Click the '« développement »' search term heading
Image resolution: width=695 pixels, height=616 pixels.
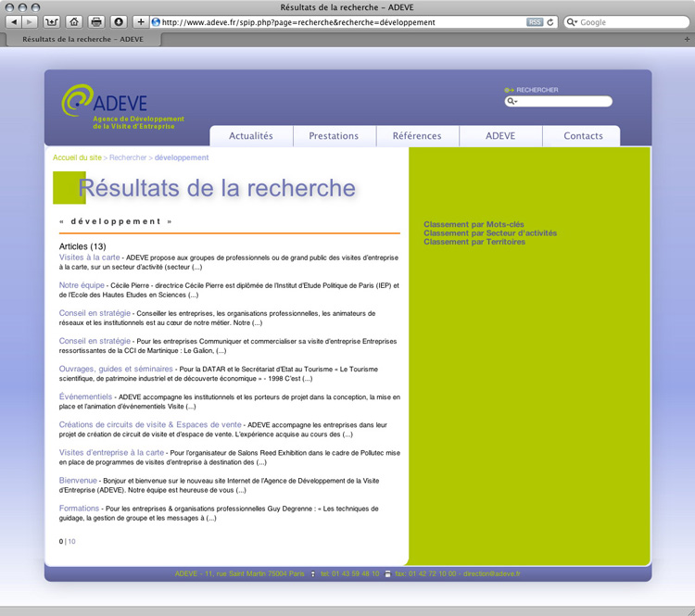click(x=116, y=221)
